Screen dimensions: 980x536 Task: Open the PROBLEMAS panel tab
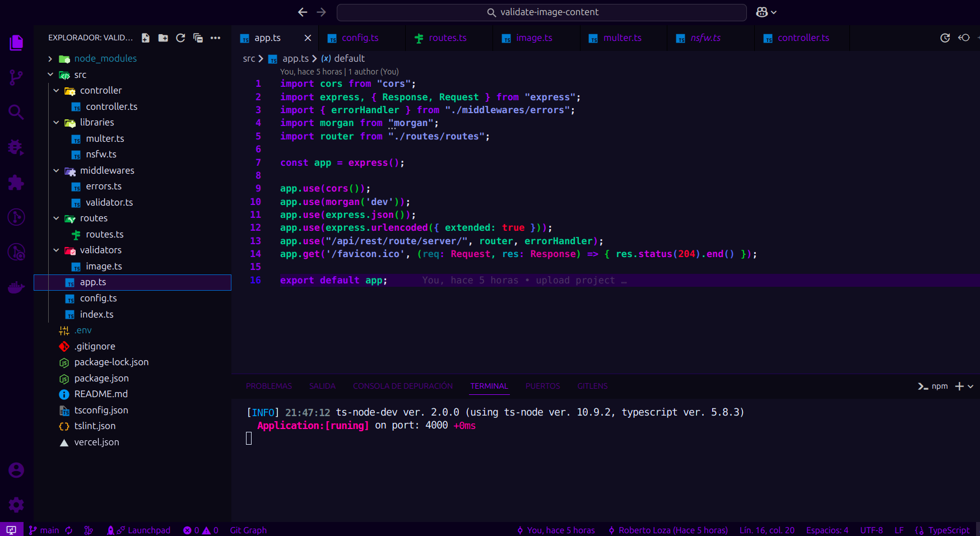tap(269, 386)
